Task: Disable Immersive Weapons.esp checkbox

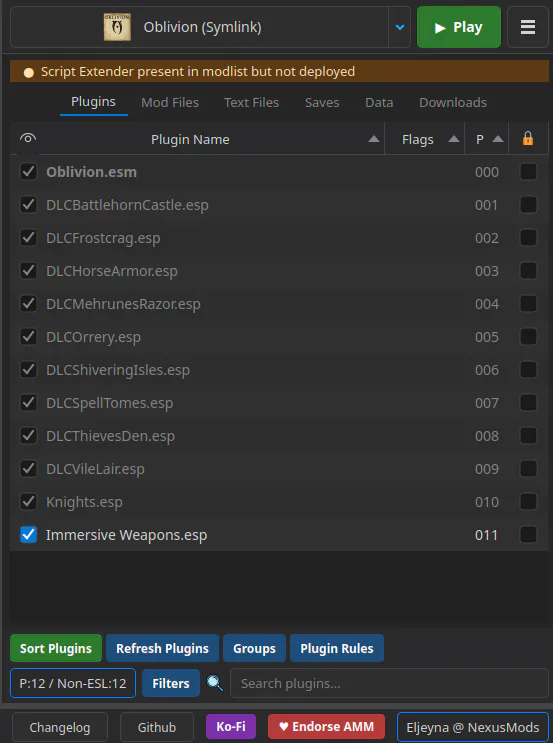Action: pos(28,535)
